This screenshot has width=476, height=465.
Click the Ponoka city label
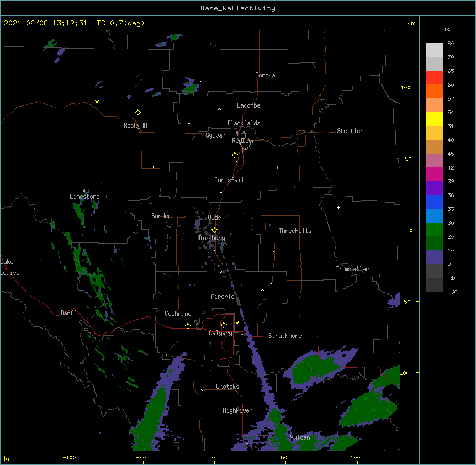[265, 75]
